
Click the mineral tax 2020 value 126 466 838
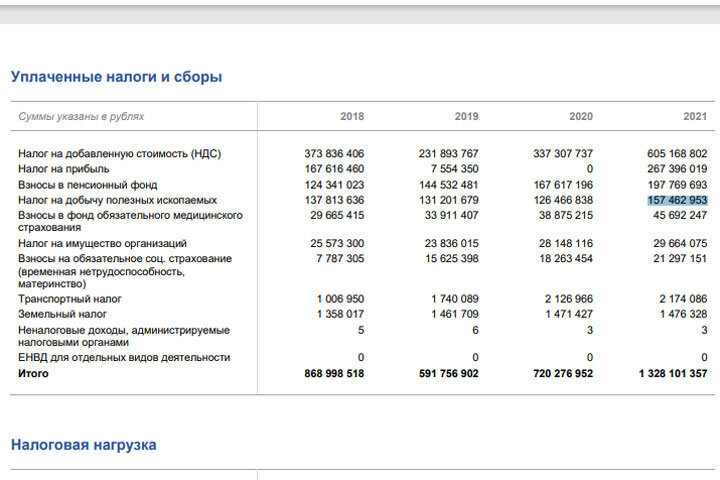tap(563, 200)
